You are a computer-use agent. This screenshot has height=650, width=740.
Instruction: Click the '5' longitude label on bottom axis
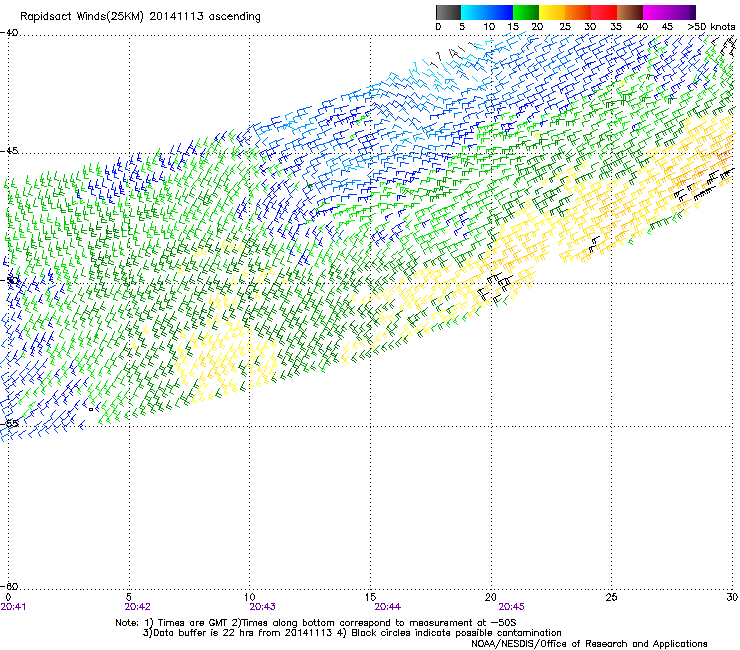click(x=129, y=597)
